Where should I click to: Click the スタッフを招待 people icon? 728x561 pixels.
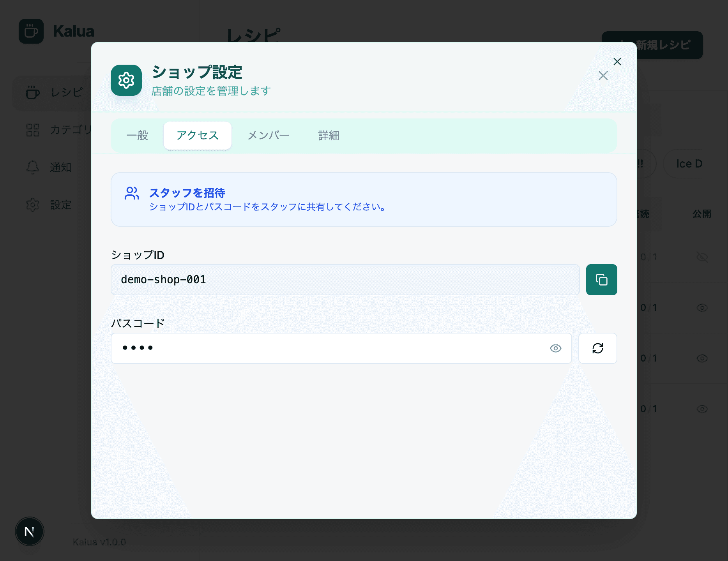click(132, 192)
